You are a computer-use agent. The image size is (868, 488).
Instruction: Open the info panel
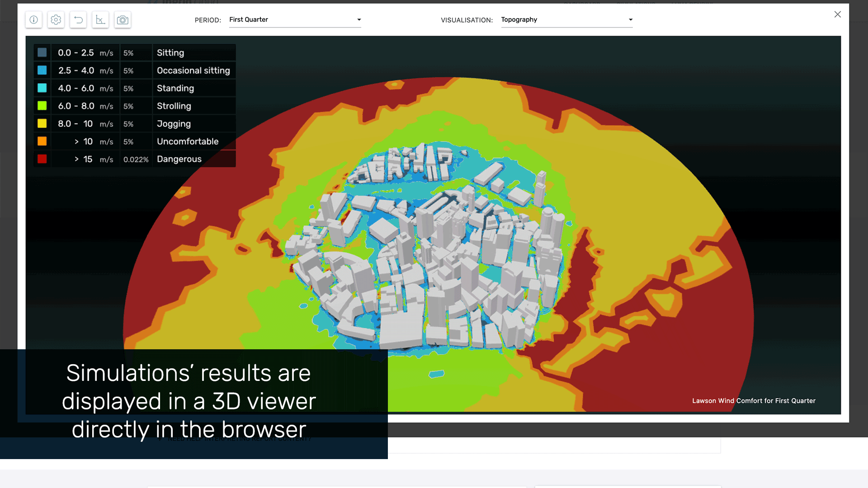(x=33, y=20)
